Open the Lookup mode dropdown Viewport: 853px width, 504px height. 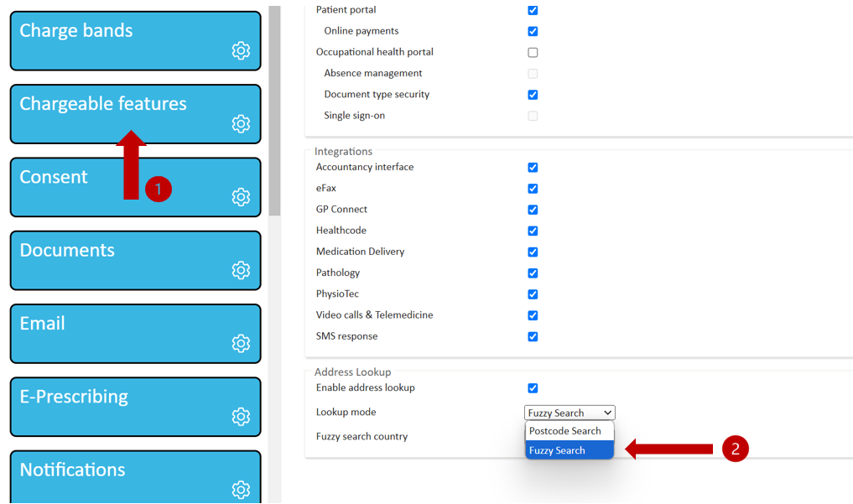click(x=570, y=413)
